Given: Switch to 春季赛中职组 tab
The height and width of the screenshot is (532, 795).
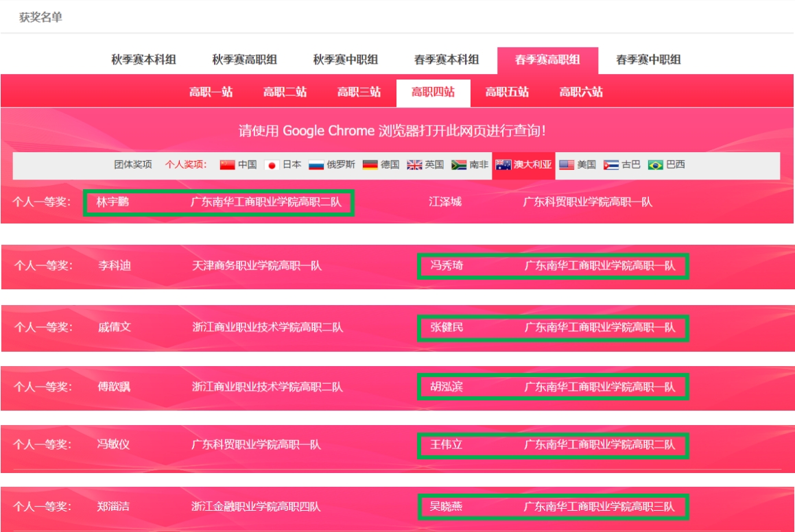Looking at the screenshot, I should coord(648,60).
